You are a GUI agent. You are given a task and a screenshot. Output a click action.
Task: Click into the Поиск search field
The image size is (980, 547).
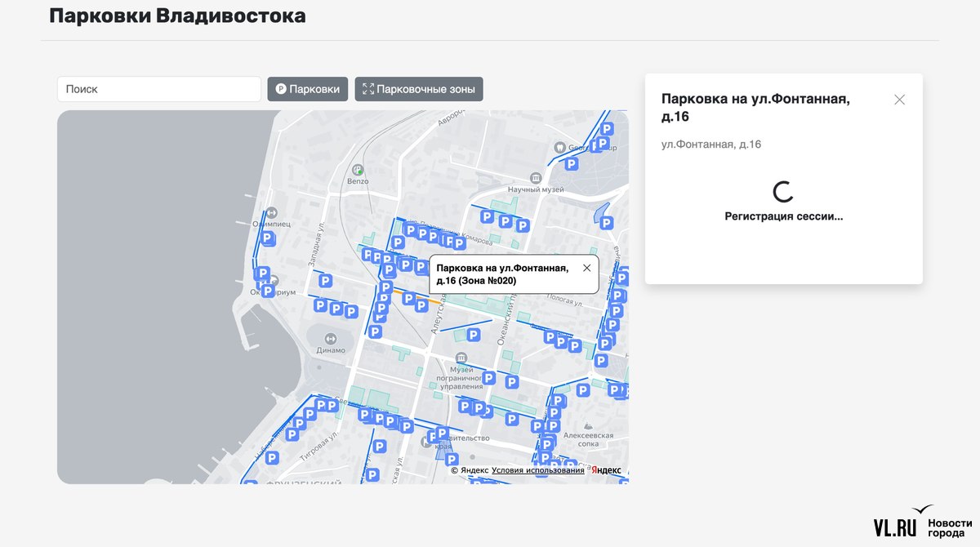pos(159,89)
